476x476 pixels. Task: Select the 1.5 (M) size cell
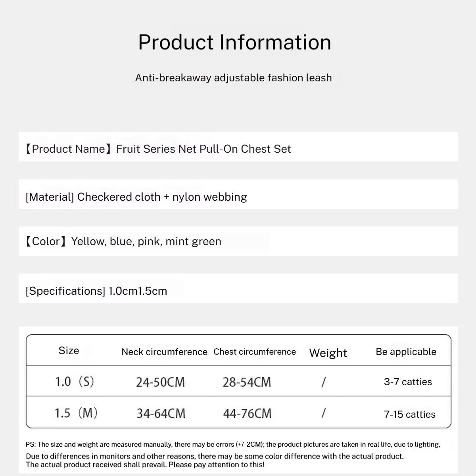pos(76,413)
